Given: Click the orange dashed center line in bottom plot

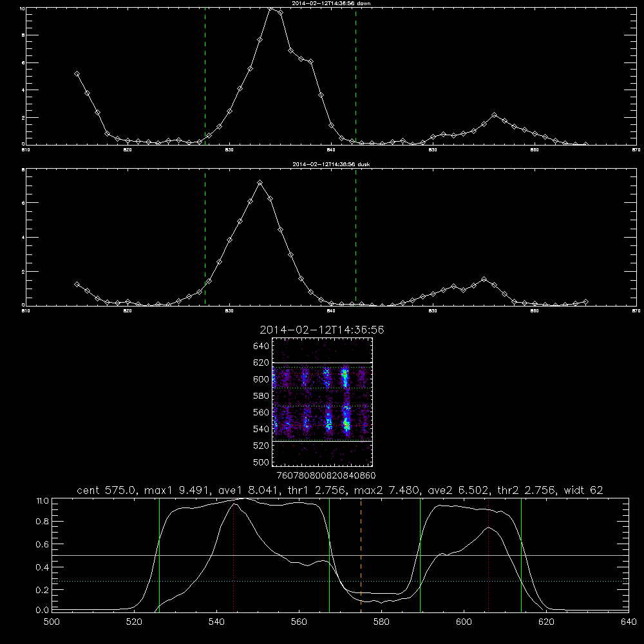Looking at the screenshot, I should (361, 554).
